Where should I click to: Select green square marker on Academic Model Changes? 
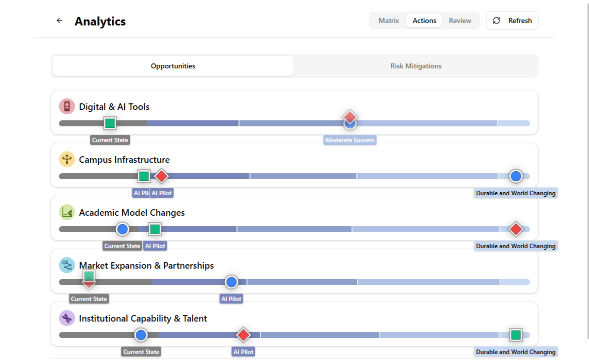(x=155, y=229)
